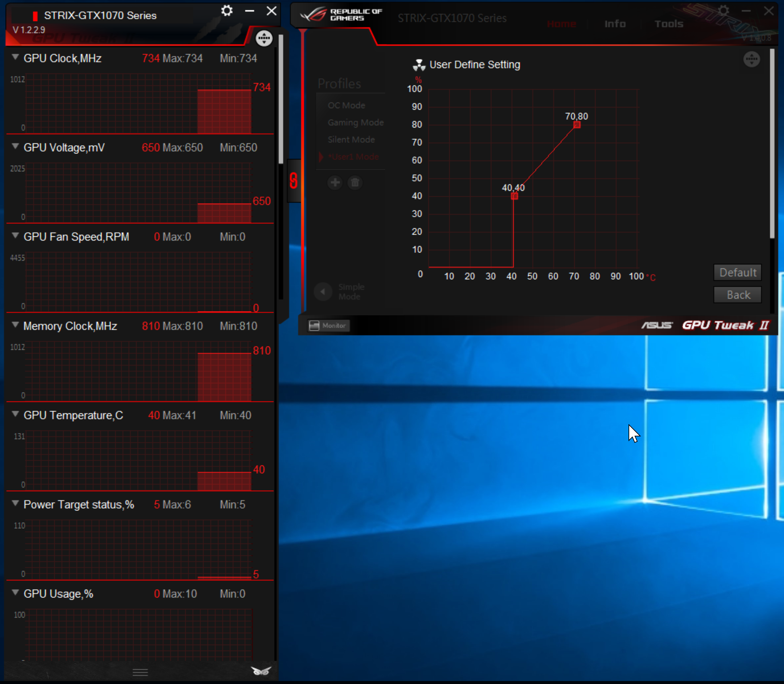The image size is (784, 684).
Task: Collapse the GPU Clock,MHz graph
Action: pos(15,57)
